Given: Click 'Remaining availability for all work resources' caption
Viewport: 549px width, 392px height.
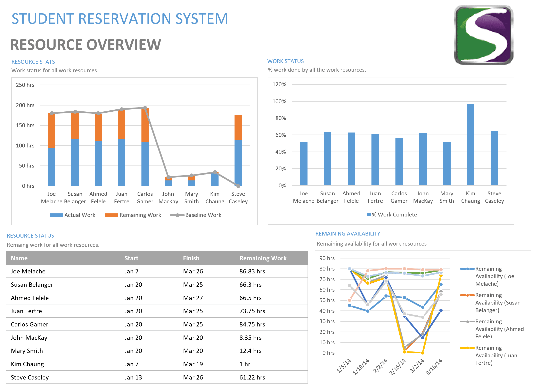Looking at the screenshot, I should (372, 244).
